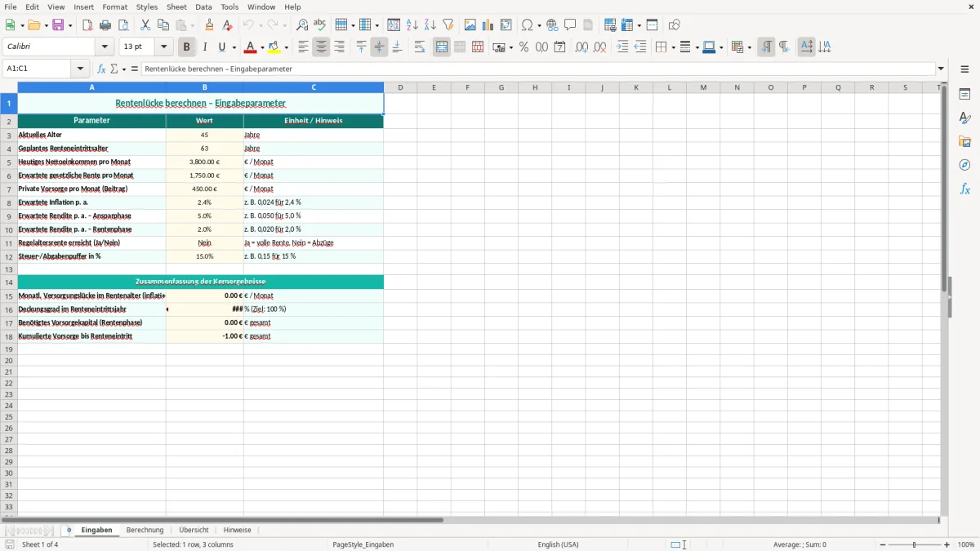980x551 pixels.
Task: Insert a hyperlink
Action: pos(552,25)
